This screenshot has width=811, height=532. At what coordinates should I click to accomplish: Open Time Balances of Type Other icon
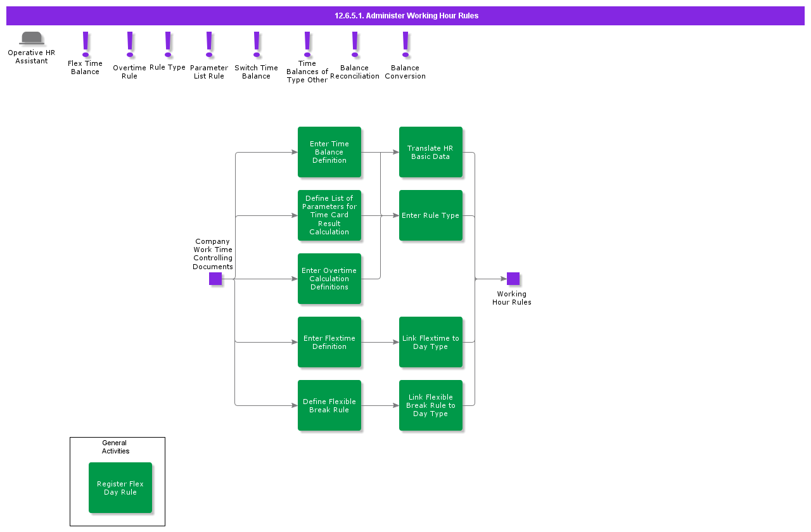click(307, 44)
